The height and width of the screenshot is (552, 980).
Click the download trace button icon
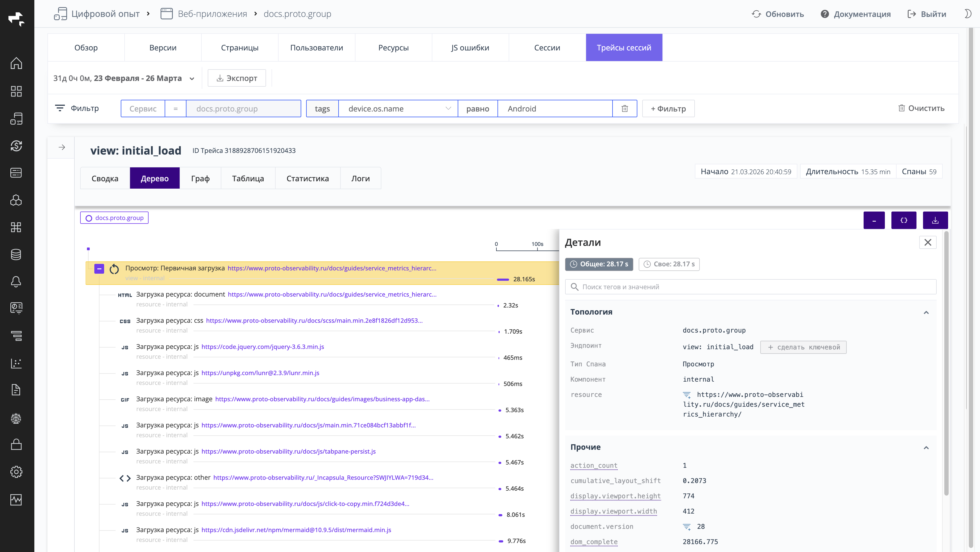(935, 220)
